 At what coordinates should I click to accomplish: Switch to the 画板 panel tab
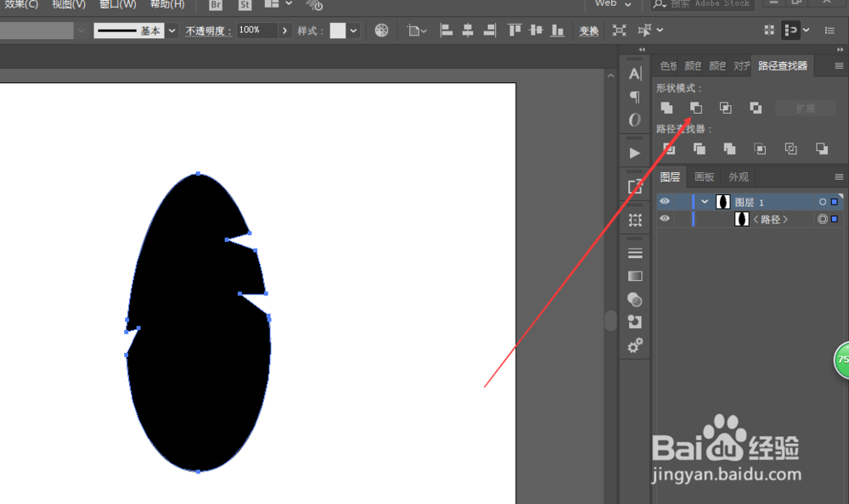(705, 176)
